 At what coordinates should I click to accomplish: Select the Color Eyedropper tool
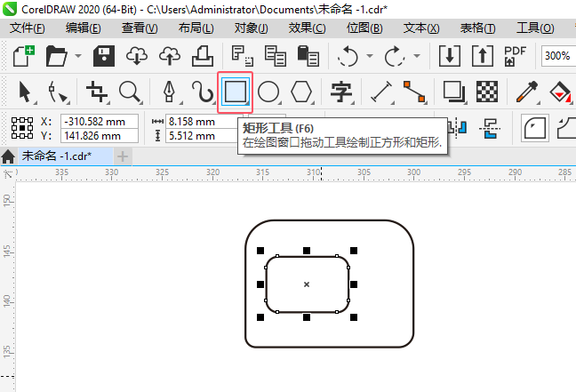coord(527,92)
